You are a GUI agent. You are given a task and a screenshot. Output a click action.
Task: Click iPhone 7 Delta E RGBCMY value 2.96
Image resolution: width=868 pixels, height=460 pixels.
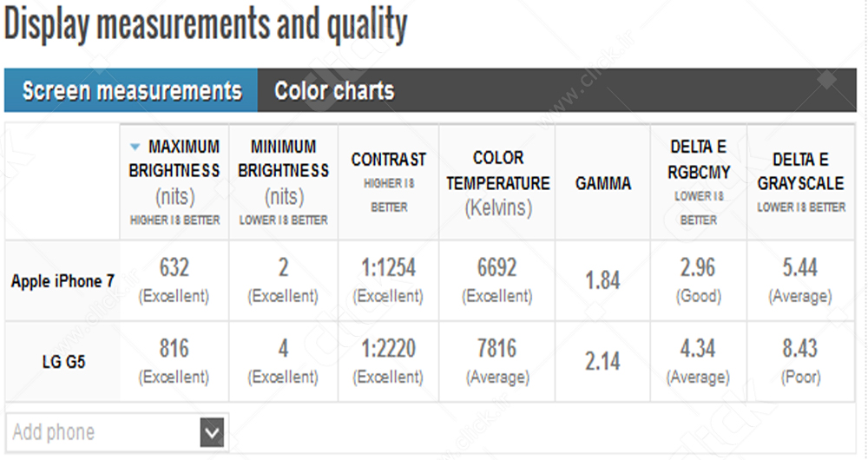(x=698, y=268)
